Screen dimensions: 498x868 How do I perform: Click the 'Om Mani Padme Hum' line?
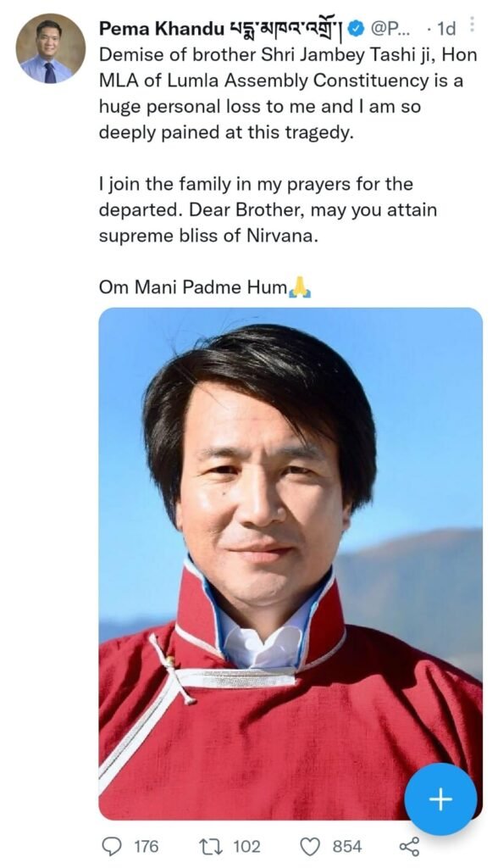pyautogui.click(x=193, y=287)
